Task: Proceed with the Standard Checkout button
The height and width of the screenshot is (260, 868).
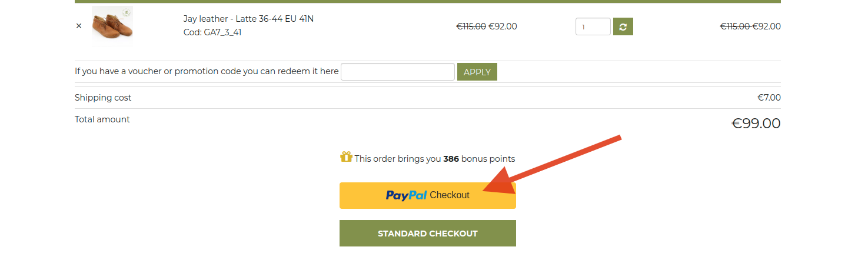Action: tap(428, 234)
